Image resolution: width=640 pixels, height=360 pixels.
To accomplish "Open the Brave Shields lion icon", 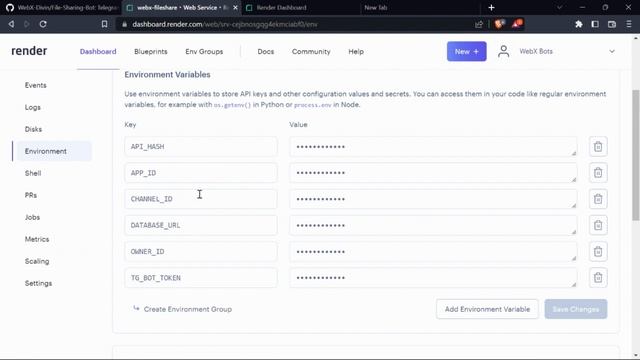I will tap(499, 24).
